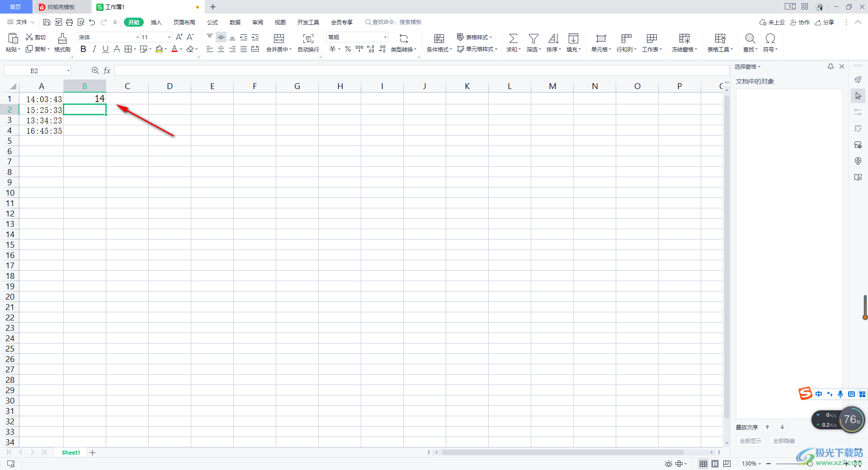Switch to the 页面布局 ribbon tab
This screenshot has width=868, height=470.
[184, 22]
